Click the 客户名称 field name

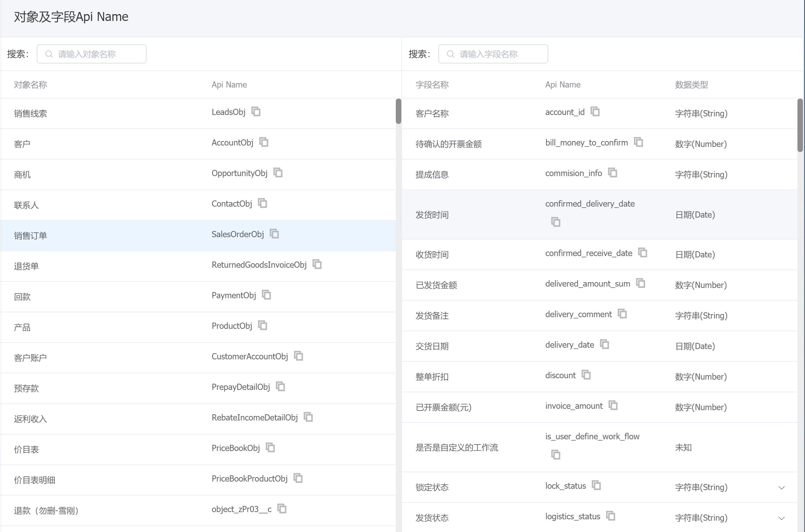pos(432,114)
